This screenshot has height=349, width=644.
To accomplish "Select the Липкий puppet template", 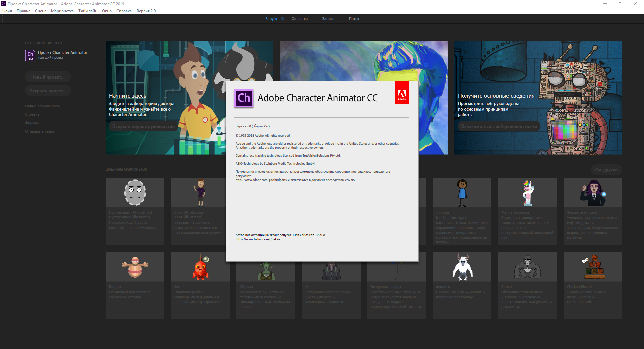I will tap(462, 211).
